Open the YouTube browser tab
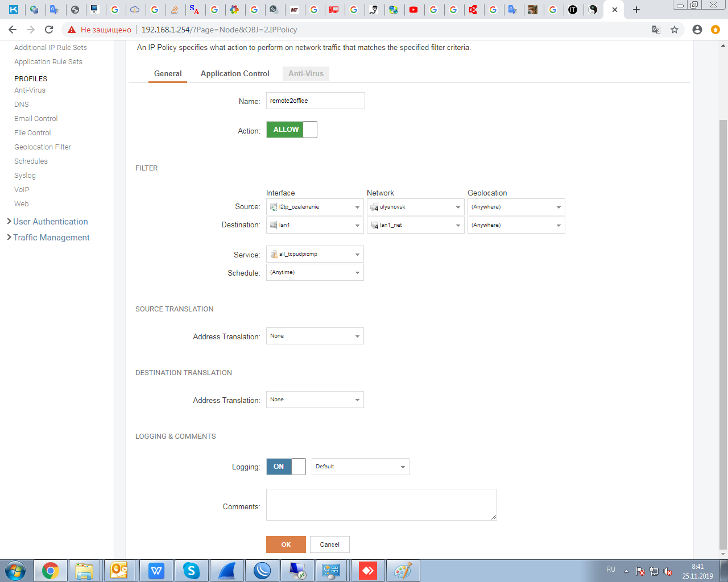The height and width of the screenshot is (582, 728). coord(413,10)
